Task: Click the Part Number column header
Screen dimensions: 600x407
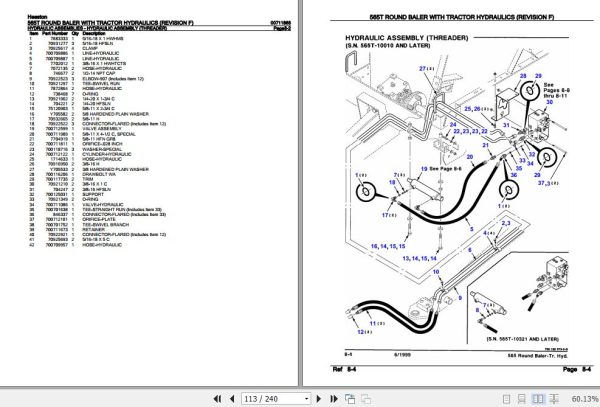Action: (x=55, y=34)
